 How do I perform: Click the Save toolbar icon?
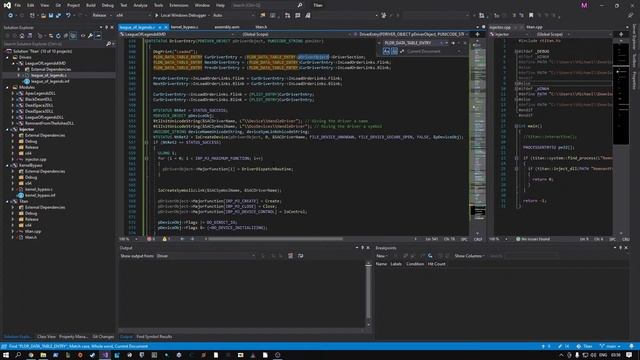point(51,15)
